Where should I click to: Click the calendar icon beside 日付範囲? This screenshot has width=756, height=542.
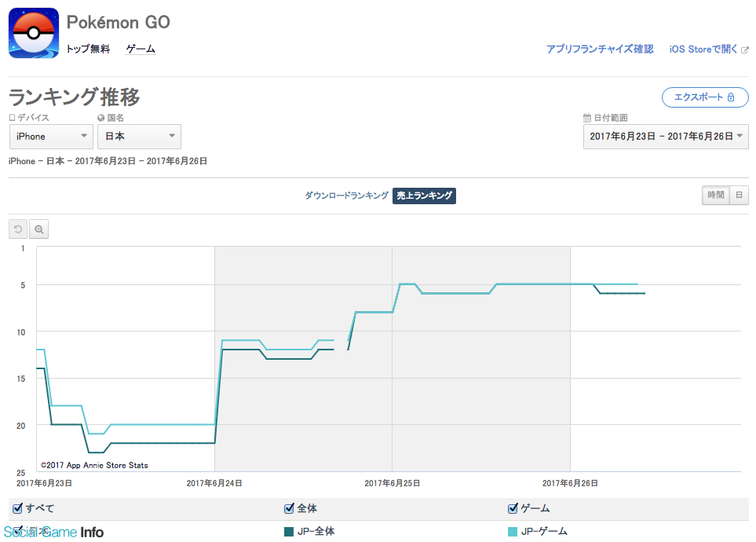(586, 118)
